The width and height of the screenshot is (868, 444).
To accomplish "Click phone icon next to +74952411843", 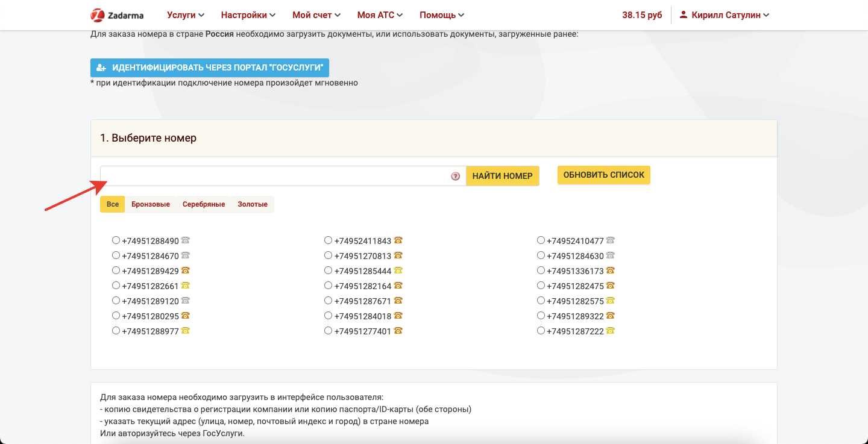I will pyautogui.click(x=398, y=240).
